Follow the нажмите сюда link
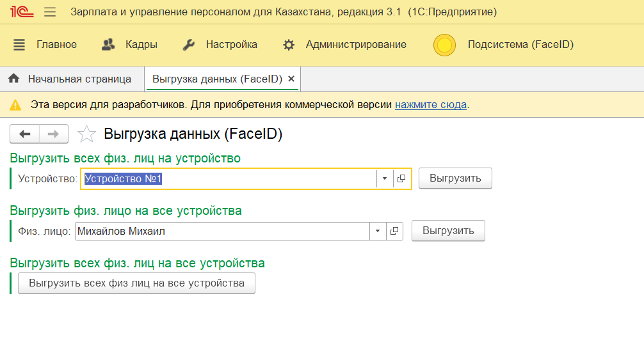Screen dimensions: 644x346 tap(430, 104)
